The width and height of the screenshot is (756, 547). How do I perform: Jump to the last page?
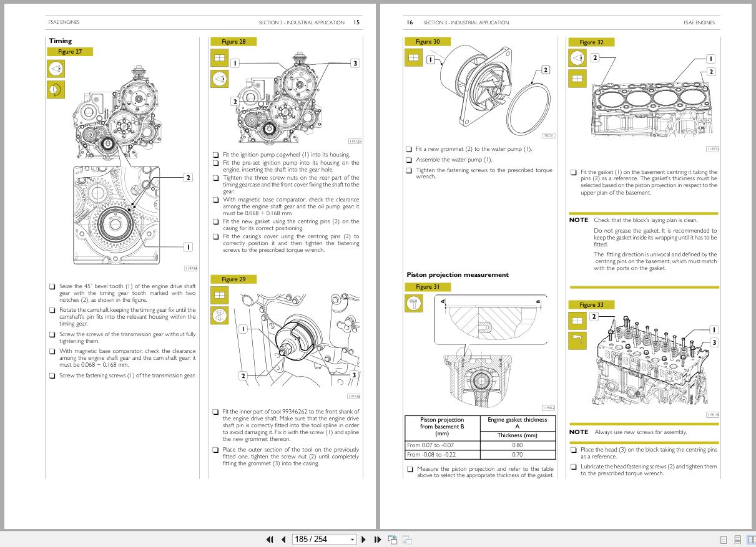tap(378, 540)
